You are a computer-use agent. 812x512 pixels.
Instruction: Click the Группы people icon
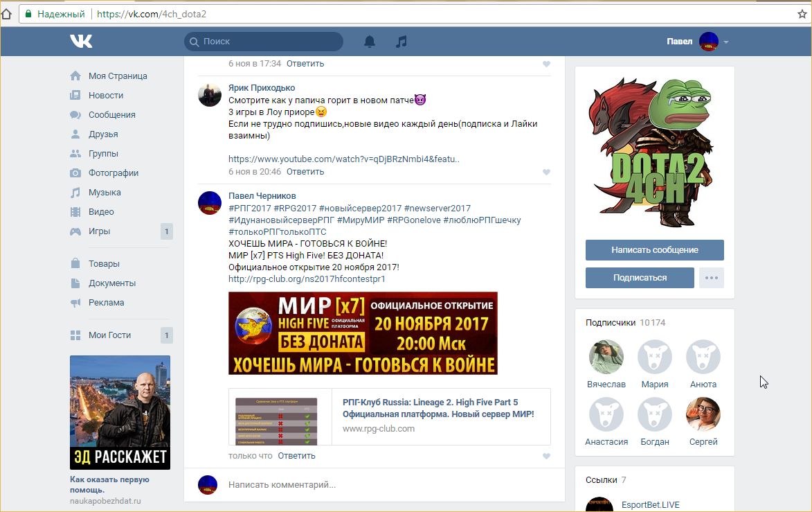tap(75, 153)
